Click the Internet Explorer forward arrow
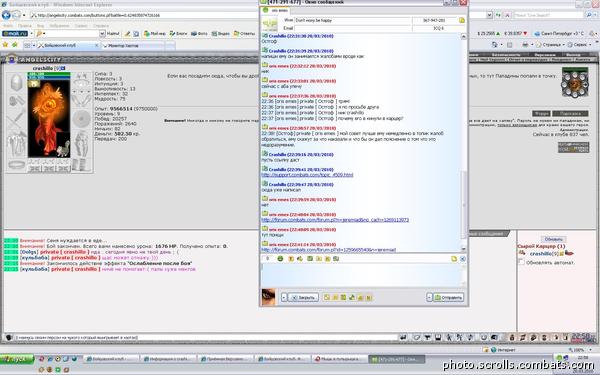600x375 pixels. (x=16, y=15)
